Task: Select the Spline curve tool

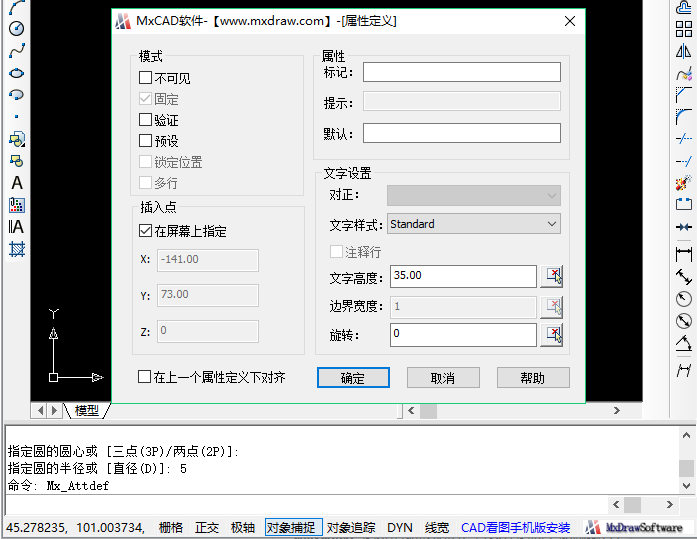Action: coord(16,51)
